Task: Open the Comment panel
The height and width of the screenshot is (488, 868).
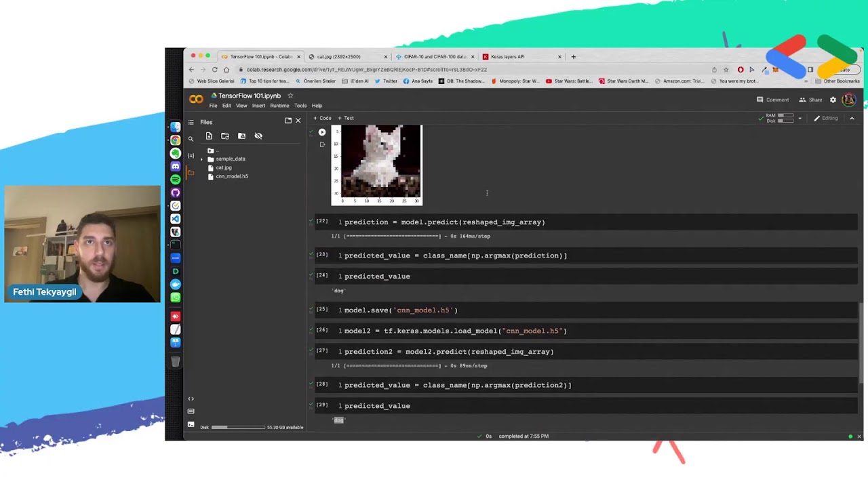Action: 773,100
